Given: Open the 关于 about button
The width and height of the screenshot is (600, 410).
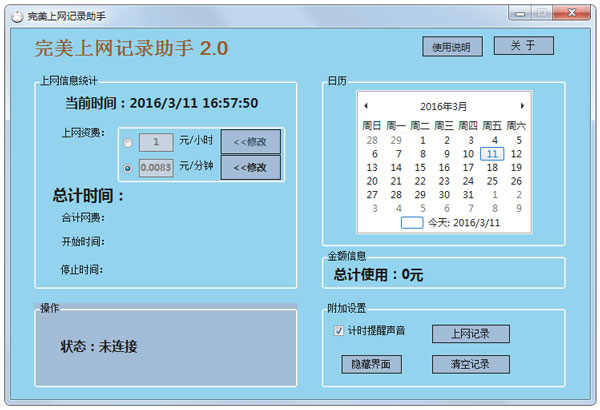Looking at the screenshot, I should pos(523,46).
